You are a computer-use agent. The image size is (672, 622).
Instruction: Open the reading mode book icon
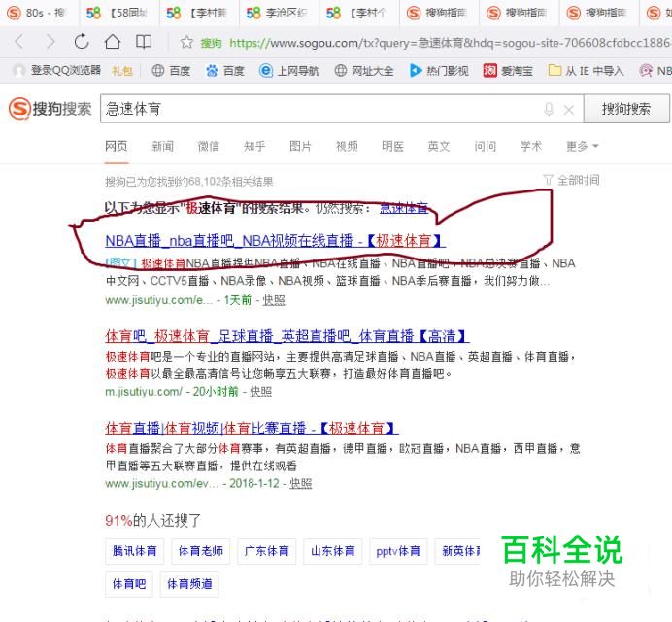144,42
